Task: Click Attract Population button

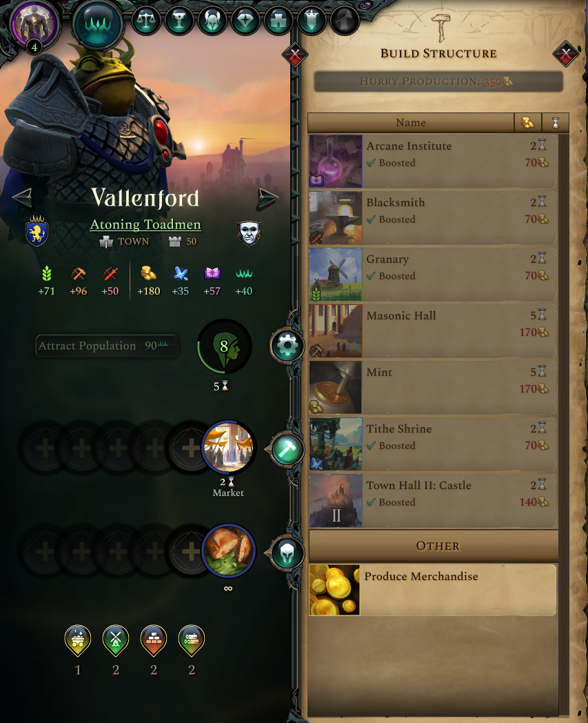Action: point(106,346)
